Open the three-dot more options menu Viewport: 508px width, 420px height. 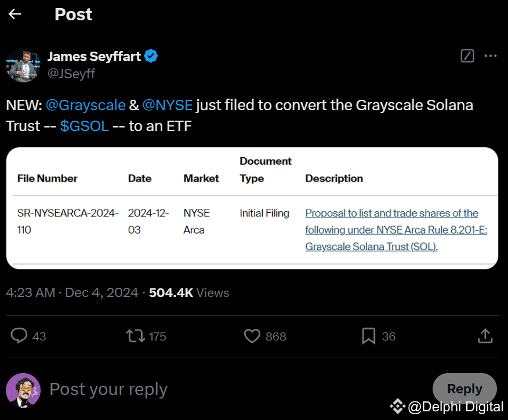click(491, 56)
